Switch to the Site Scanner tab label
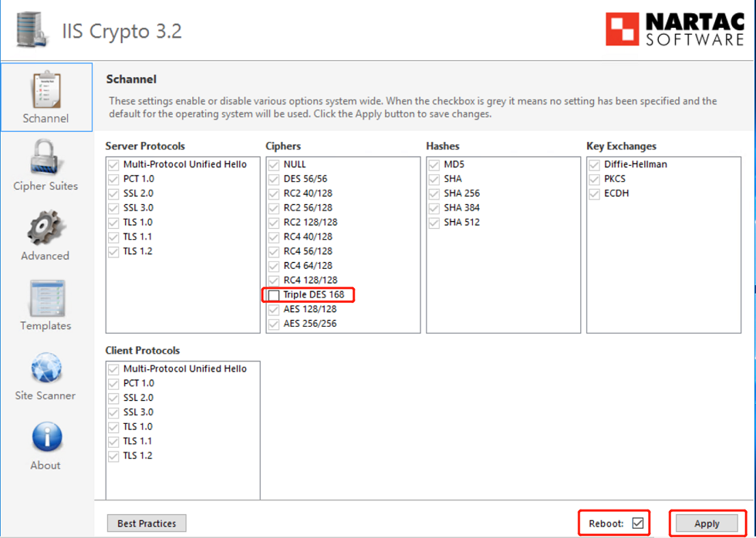The width and height of the screenshot is (756, 538). pyautogui.click(x=46, y=395)
